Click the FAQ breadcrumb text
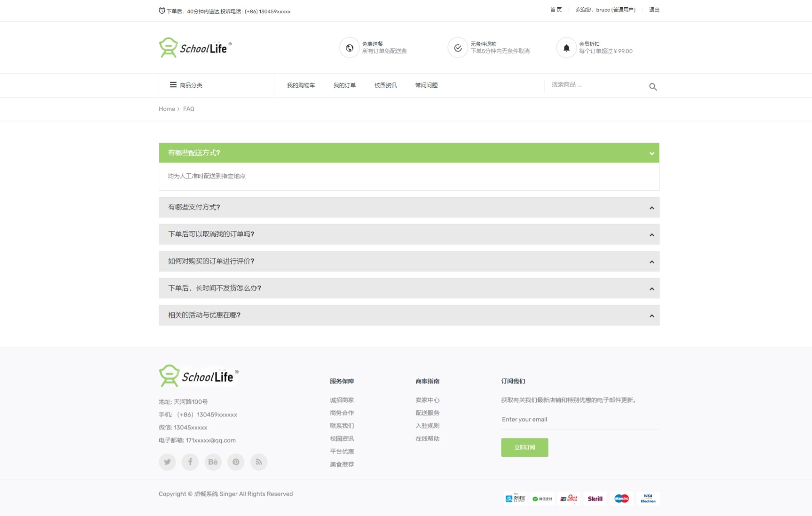Image resolution: width=812 pixels, height=516 pixels. click(188, 109)
